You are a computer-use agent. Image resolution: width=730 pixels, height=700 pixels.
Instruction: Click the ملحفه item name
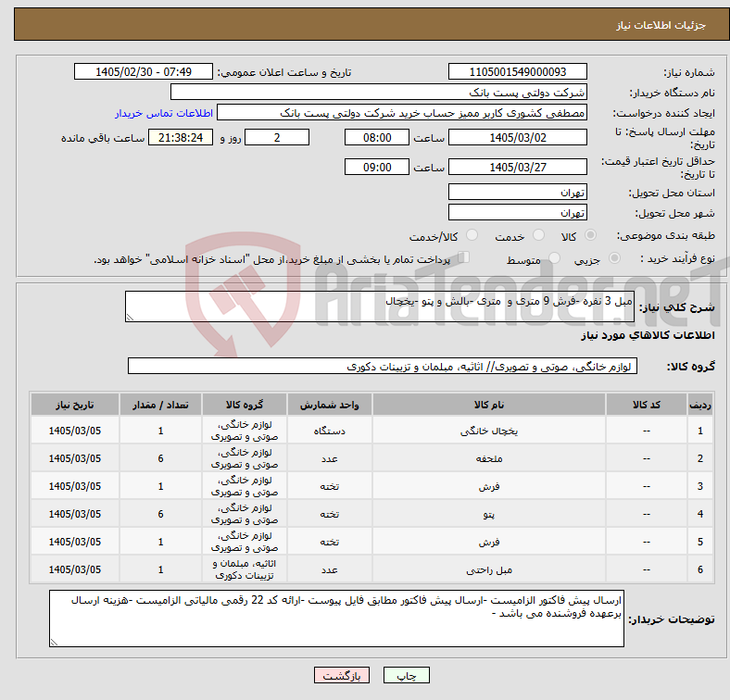489,459
